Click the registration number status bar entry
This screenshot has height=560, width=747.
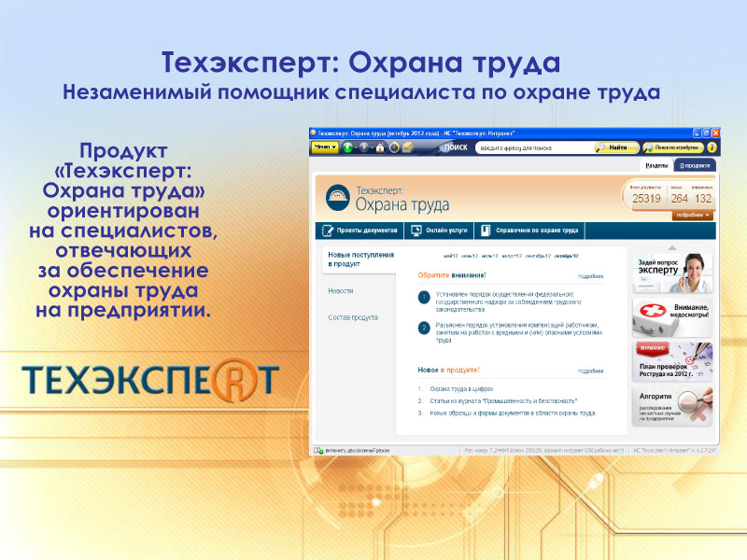tap(544, 451)
